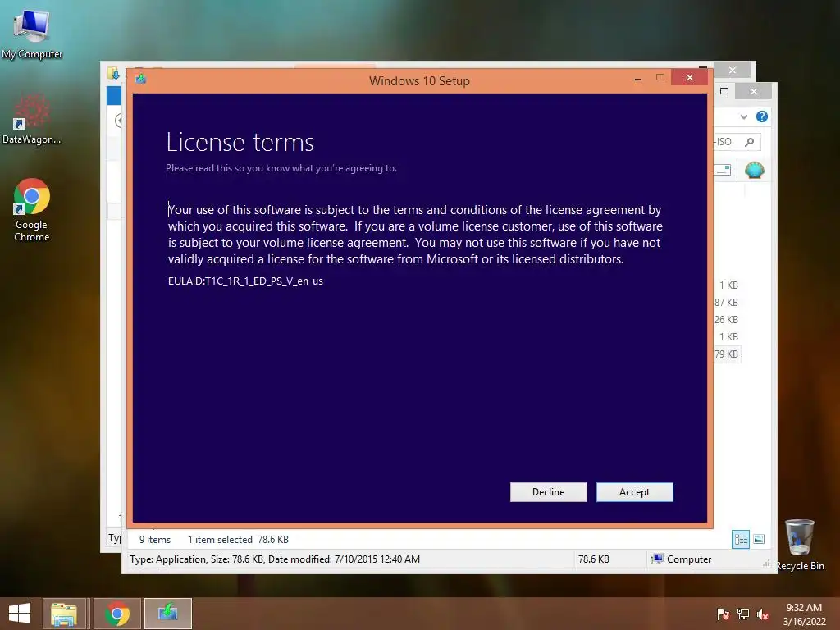Click the search magnifier in Explorer window

(750, 141)
